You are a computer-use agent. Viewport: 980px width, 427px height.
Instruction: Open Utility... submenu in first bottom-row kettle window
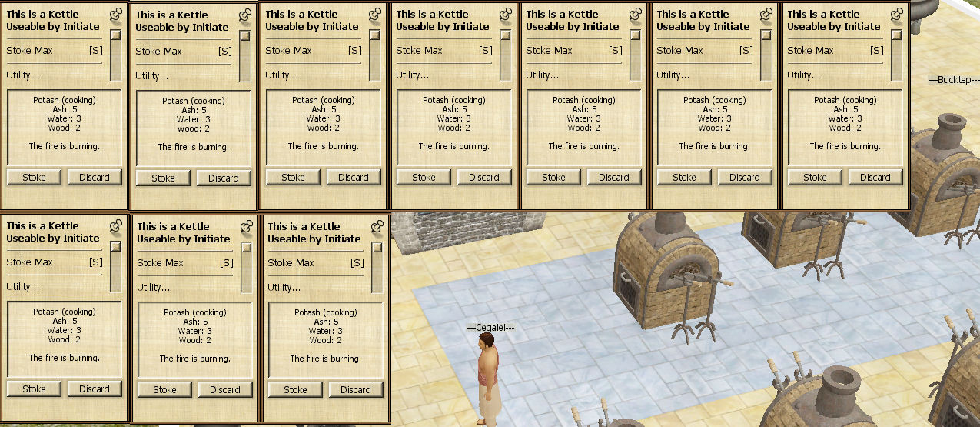click(x=23, y=286)
